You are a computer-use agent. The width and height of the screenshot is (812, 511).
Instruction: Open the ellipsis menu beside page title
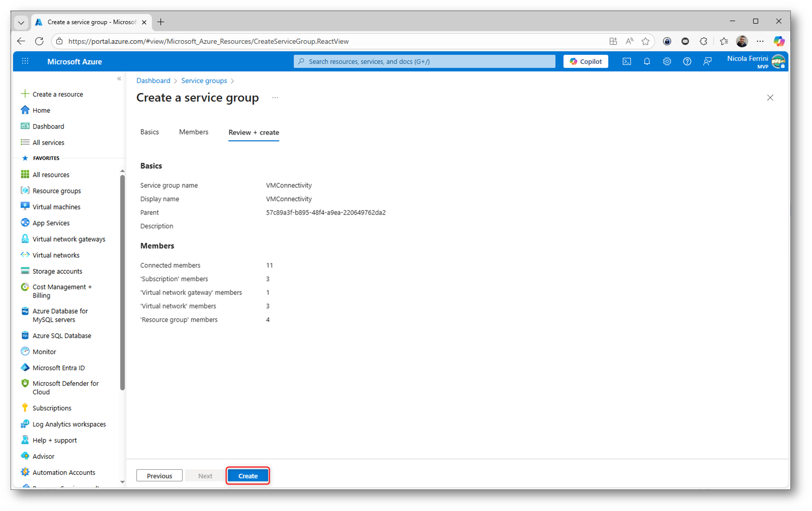click(x=275, y=98)
